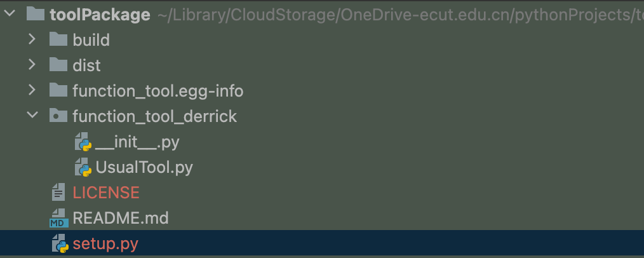The image size is (644, 258).
Task: Click the toolPackage root folder icon
Action: click(36, 14)
